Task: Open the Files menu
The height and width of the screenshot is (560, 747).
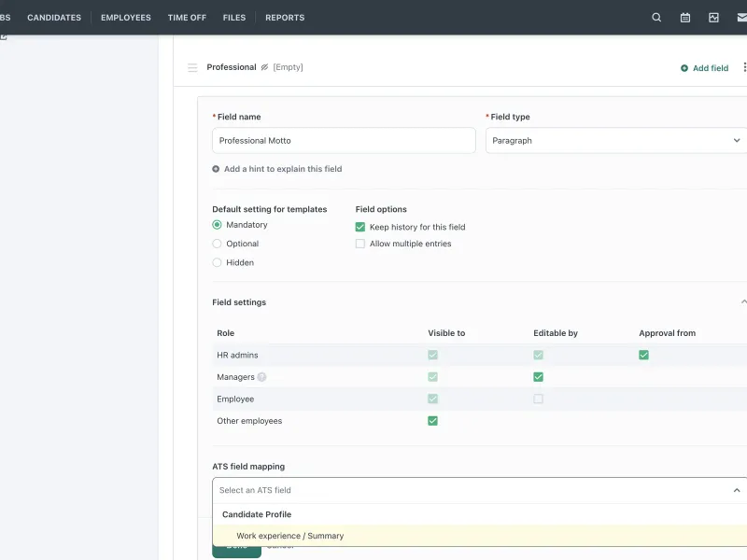Action: (x=234, y=18)
